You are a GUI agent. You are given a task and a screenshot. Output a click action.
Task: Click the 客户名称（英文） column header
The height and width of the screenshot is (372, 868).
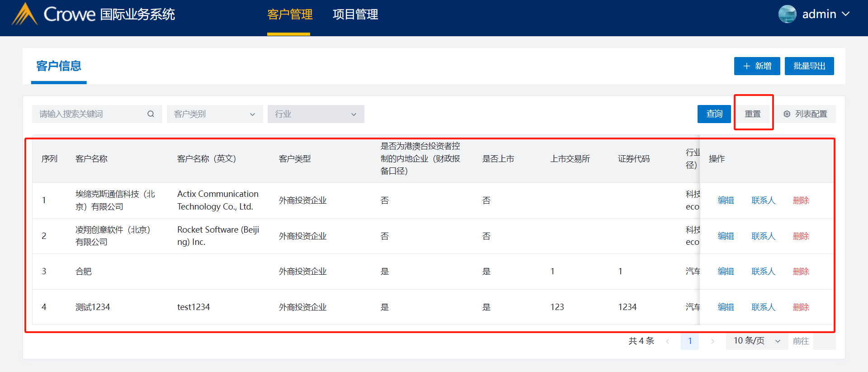[207, 159]
